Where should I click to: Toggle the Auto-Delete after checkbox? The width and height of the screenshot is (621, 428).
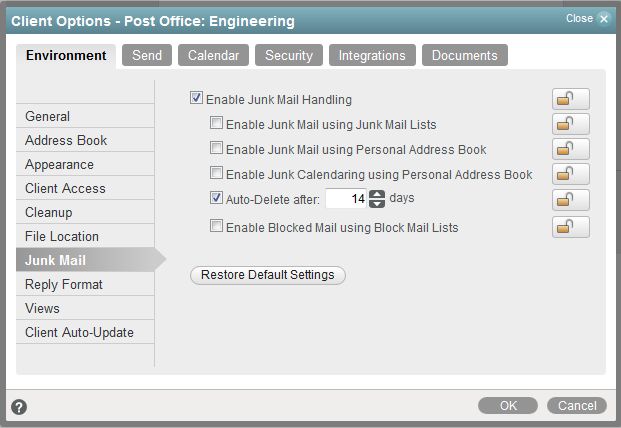216,198
